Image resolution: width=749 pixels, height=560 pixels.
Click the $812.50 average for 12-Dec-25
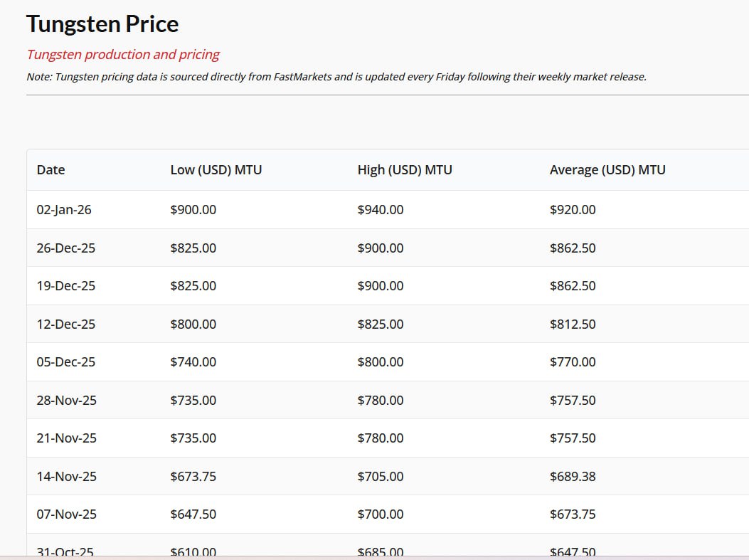pos(573,324)
